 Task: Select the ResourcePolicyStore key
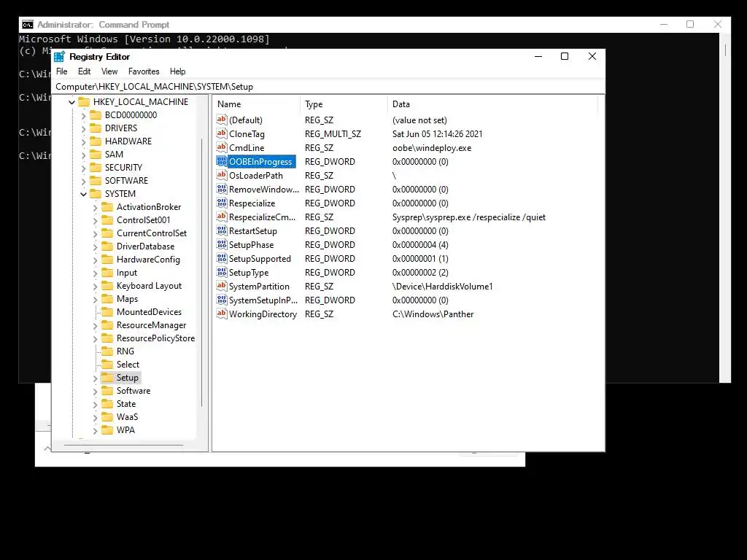pos(156,338)
